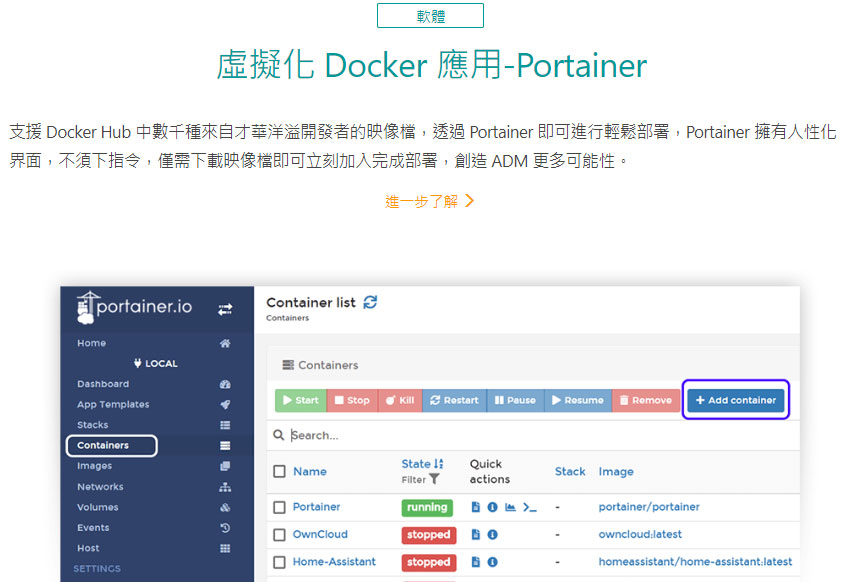
Task: Click the App Templates rocket icon
Action: pos(225,405)
